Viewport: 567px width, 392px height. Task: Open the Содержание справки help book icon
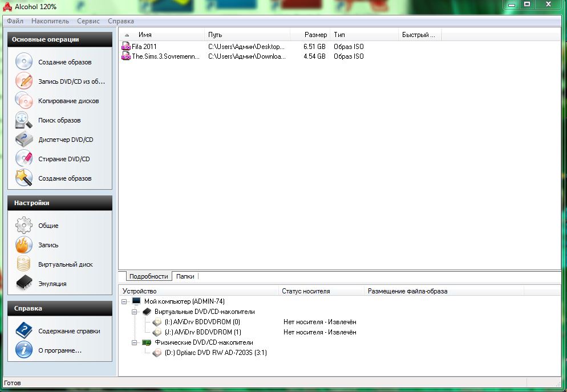point(24,330)
